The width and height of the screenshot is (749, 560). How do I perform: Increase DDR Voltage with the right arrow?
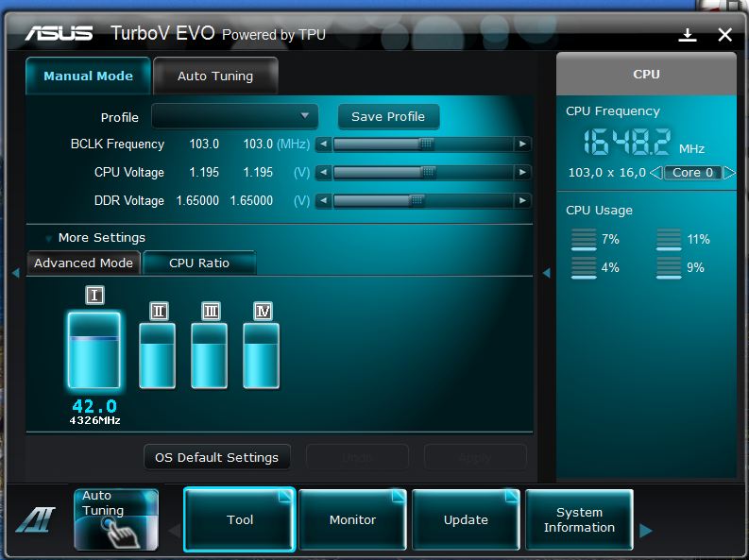(522, 200)
